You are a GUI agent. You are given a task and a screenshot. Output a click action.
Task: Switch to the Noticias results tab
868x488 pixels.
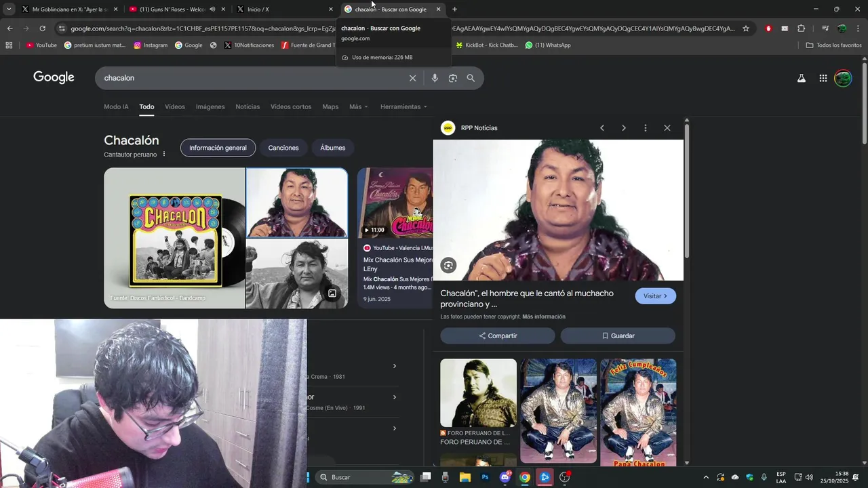coord(248,107)
